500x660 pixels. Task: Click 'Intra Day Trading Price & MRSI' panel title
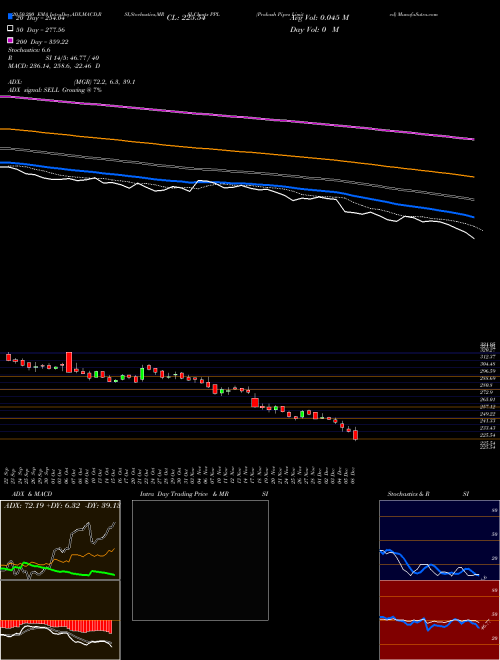coord(204,494)
